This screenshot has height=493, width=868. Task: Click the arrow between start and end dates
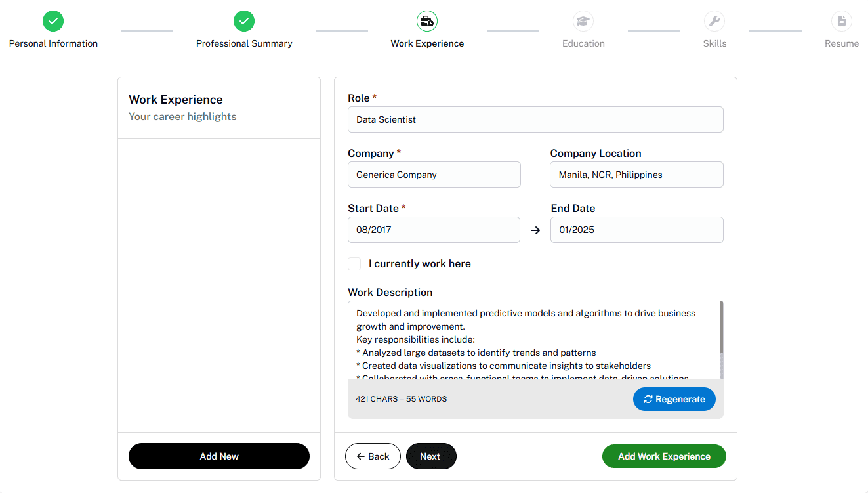click(535, 230)
